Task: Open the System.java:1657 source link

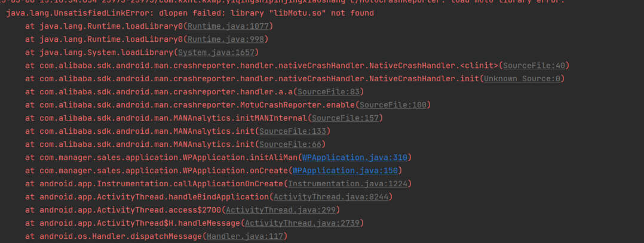Action: (x=216, y=53)
